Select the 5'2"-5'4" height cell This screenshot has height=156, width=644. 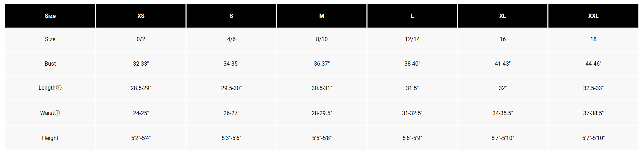point(141,138)
